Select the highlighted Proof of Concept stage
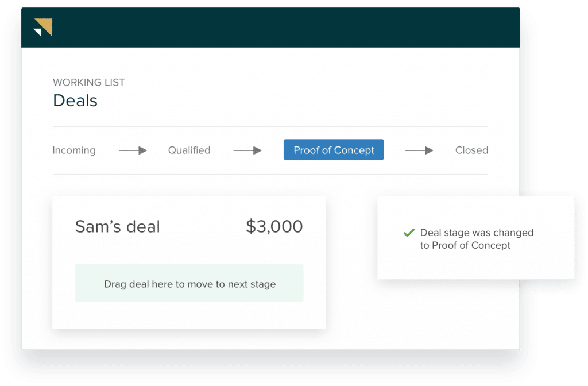The height and width of the screenshot is (386, 588). (x=334, y=150)
